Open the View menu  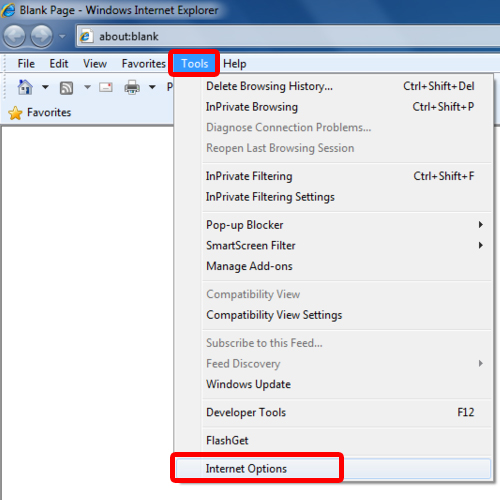pyautogui.click(x=95, y=63)
